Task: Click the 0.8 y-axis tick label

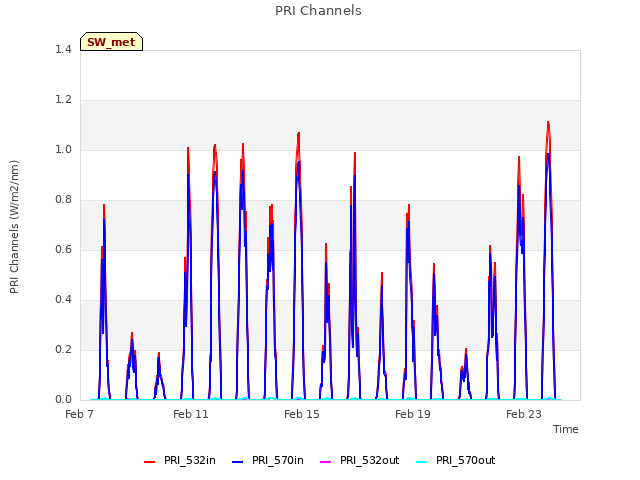Action: (63, 200)
